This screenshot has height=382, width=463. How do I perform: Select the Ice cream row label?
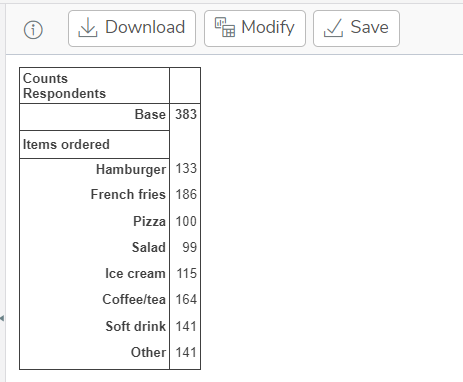[135, 273]
